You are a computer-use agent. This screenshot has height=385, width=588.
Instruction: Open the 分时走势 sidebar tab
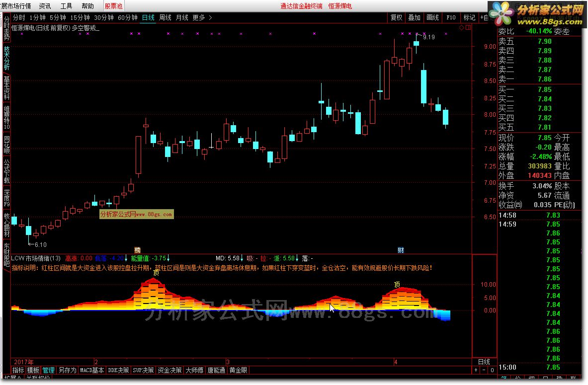point(6,28)
